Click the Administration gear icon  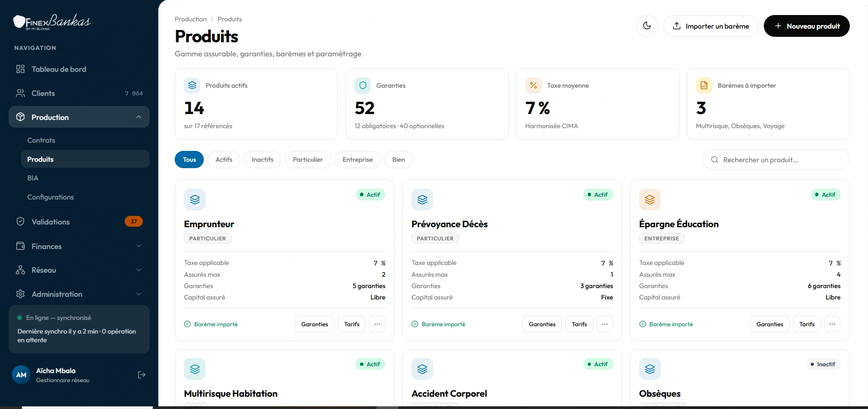coord(20,294)
